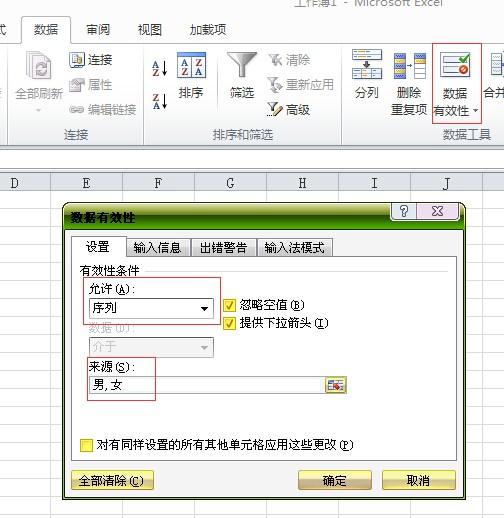The height and width of the screenshot is (518, 504).
Task: Click the 分列 text-to-columns icon
Action: (367, 64)
